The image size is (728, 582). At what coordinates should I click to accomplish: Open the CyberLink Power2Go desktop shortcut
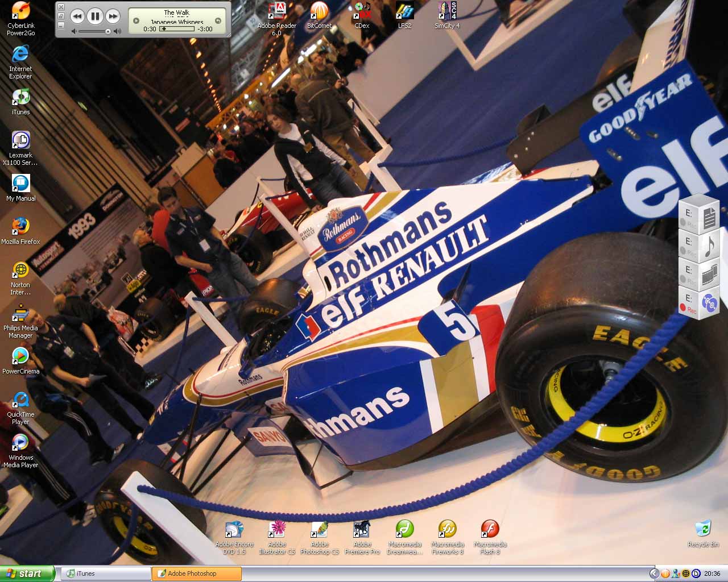(x=21, y=19)
